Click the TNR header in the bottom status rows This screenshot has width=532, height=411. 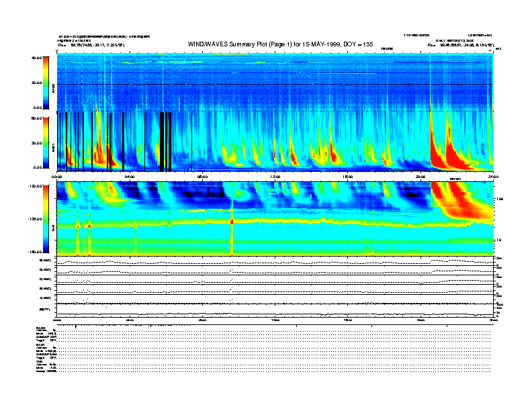pyautogui.click(x=39, y=362)
